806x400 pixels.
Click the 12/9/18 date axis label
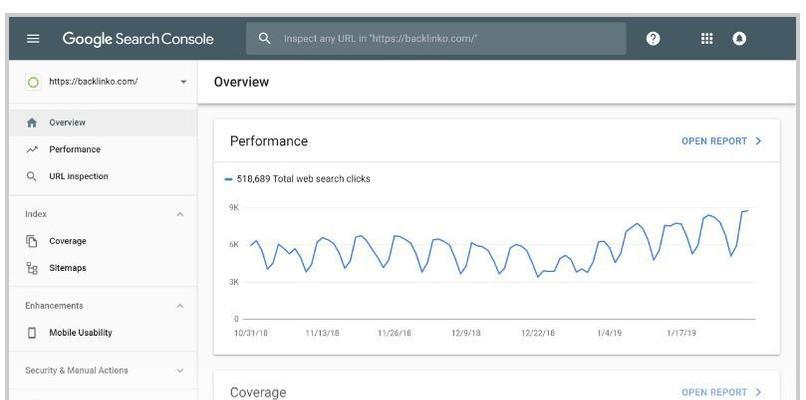[x=466, y=333]
